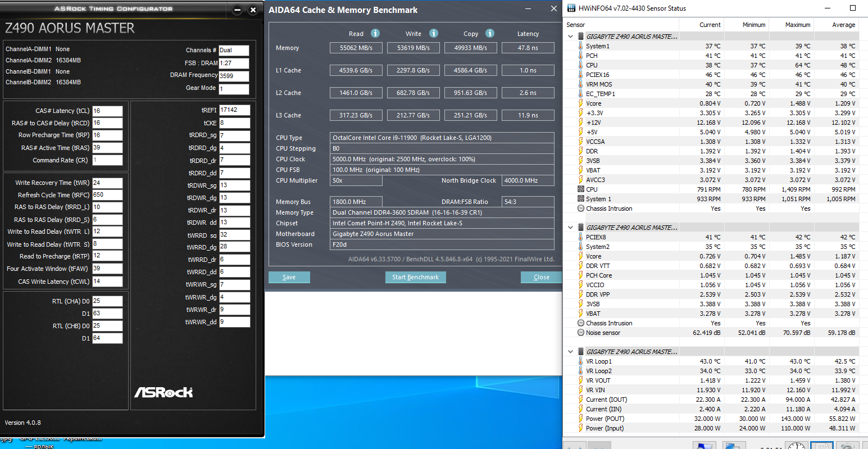Minimize the ASRock Timing Configurator window
The width and height of the screenshot is (868, 449).
(x=237, y=10)
